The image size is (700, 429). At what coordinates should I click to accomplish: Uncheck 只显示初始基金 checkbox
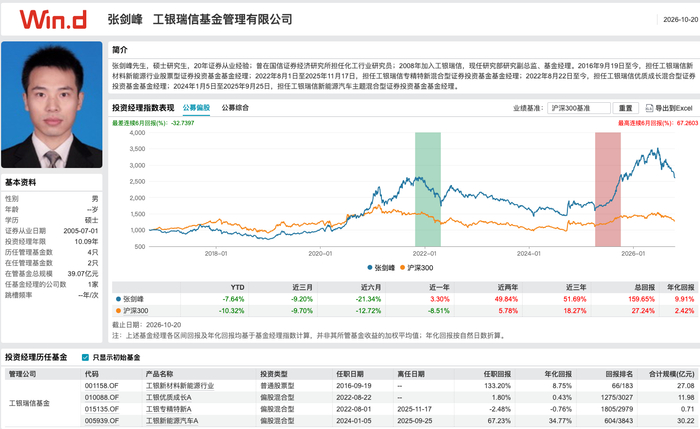pos(85,357)
